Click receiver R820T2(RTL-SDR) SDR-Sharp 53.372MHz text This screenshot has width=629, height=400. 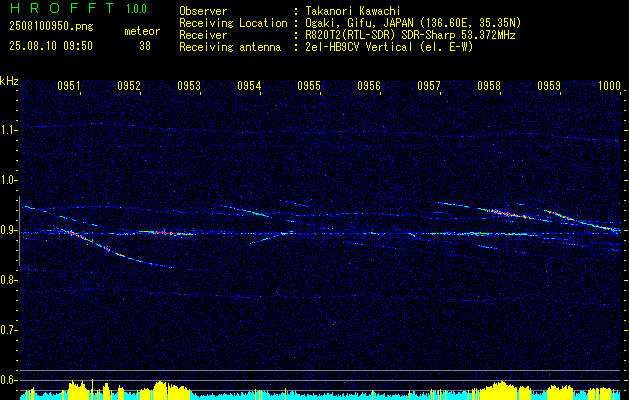coord(410,35)
